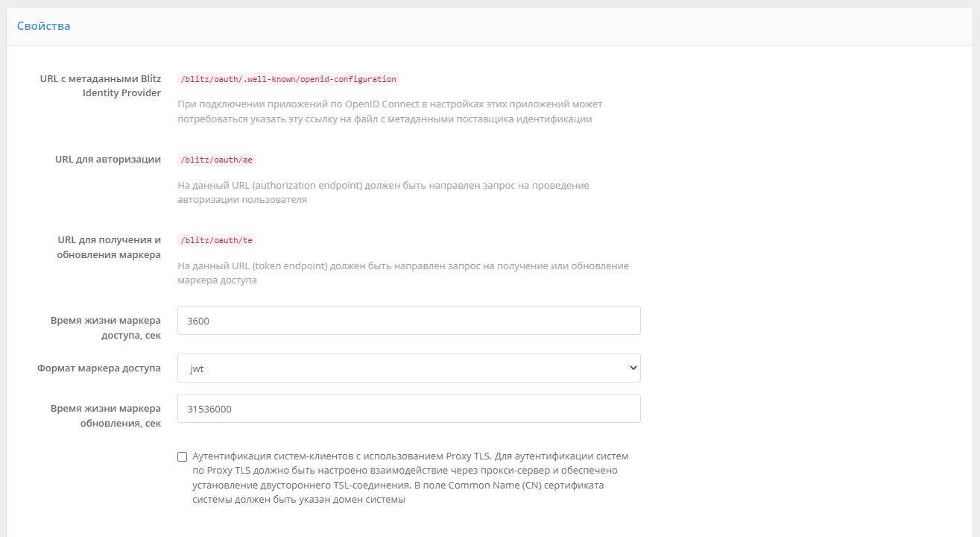Click the arrow of the jwt select box
Screen dimensions: 980x537
633,368
